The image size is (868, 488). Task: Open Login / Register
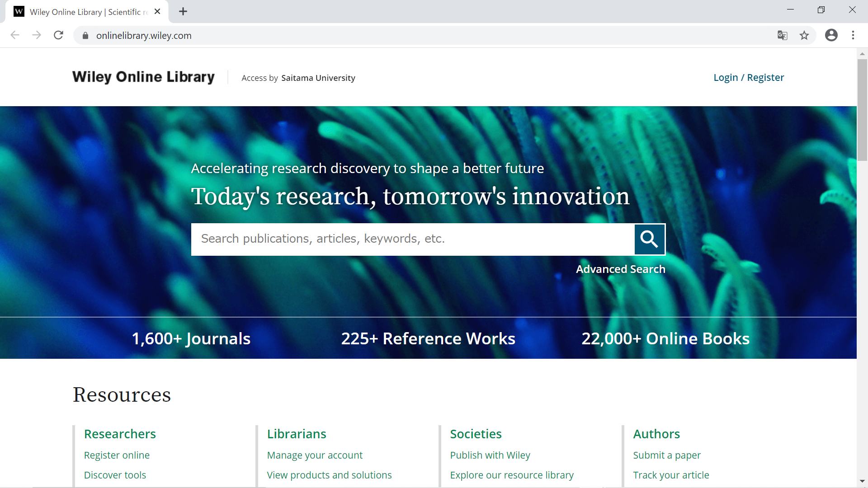[749, 78]
